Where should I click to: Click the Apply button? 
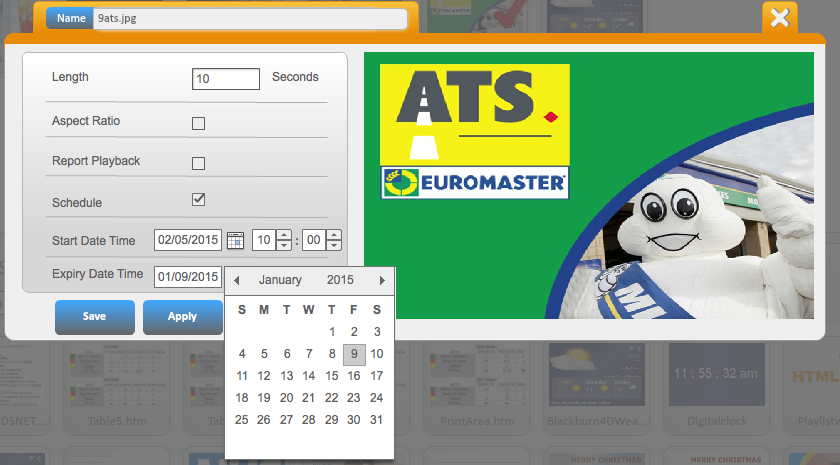click(x=183, y=317)
